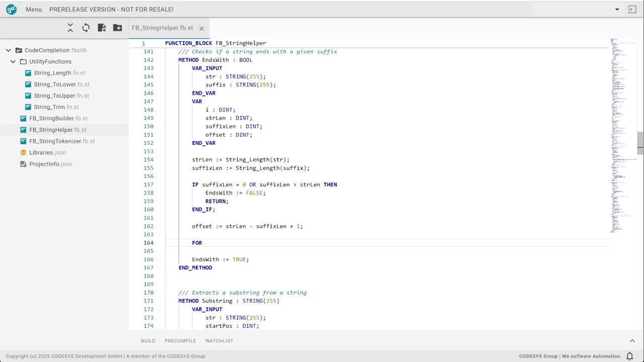Click the Libraries stack icon
Image resolution: width=644 pixels, height=362 pixels.
[23, 153]
